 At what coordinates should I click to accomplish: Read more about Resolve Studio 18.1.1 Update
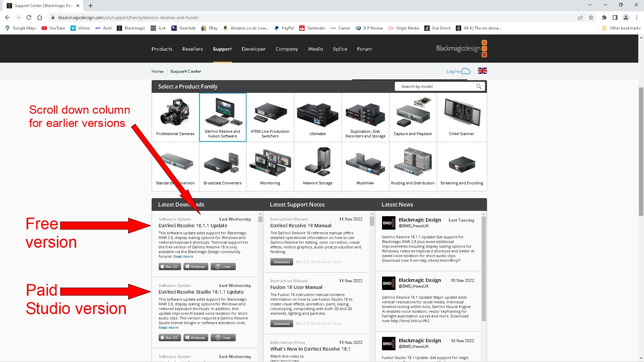point(168,327)
